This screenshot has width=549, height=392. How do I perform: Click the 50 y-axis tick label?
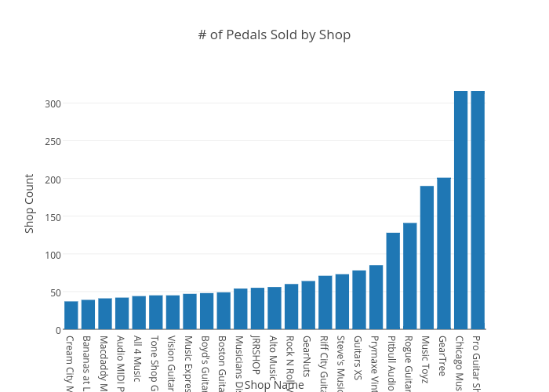pyautogui.click(x=55, y=292)
